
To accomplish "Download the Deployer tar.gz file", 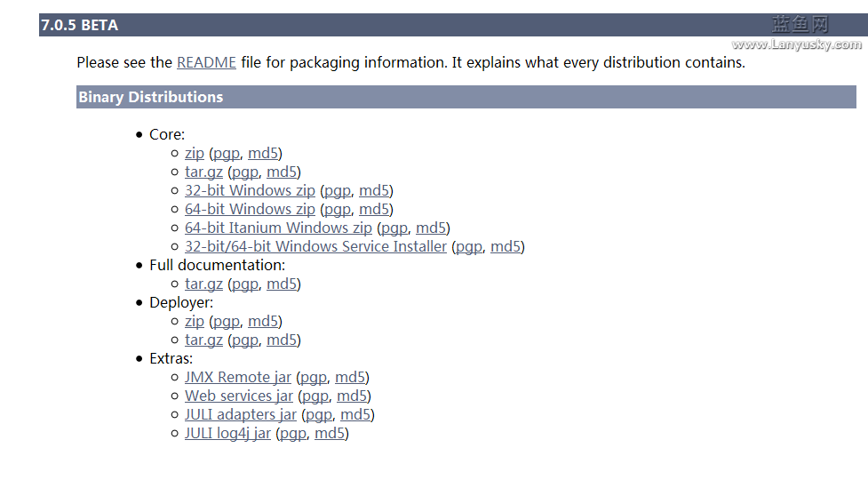I will 203,340.
